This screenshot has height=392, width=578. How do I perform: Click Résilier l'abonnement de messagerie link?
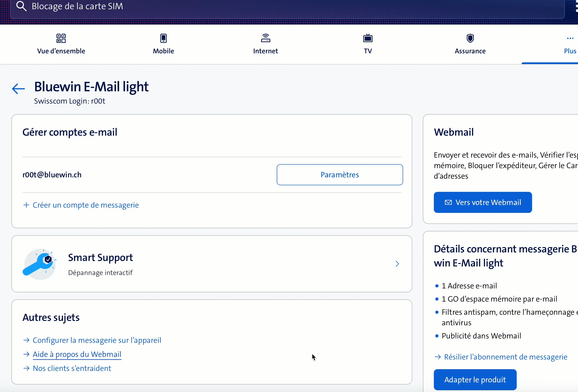pyautogui.click(x=505, y=357)
